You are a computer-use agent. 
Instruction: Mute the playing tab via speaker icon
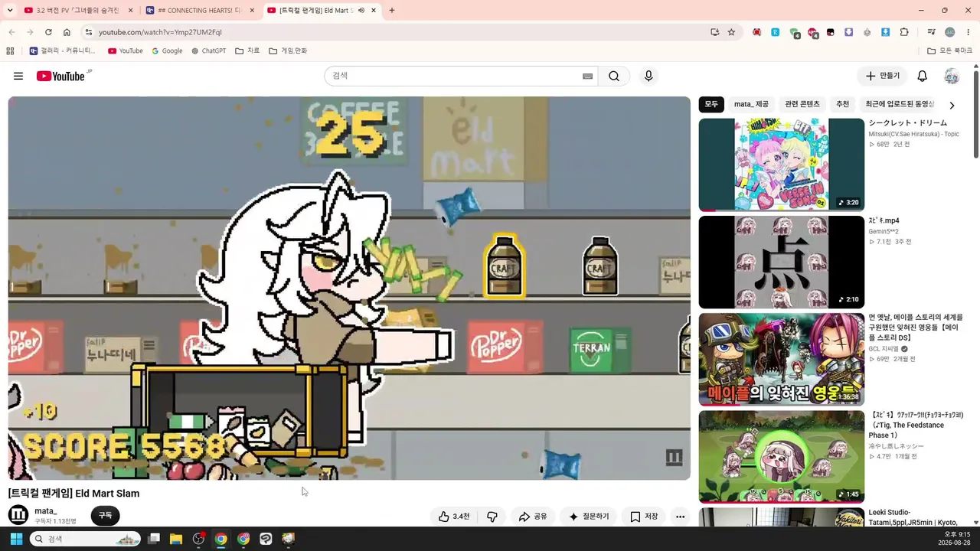361,11
